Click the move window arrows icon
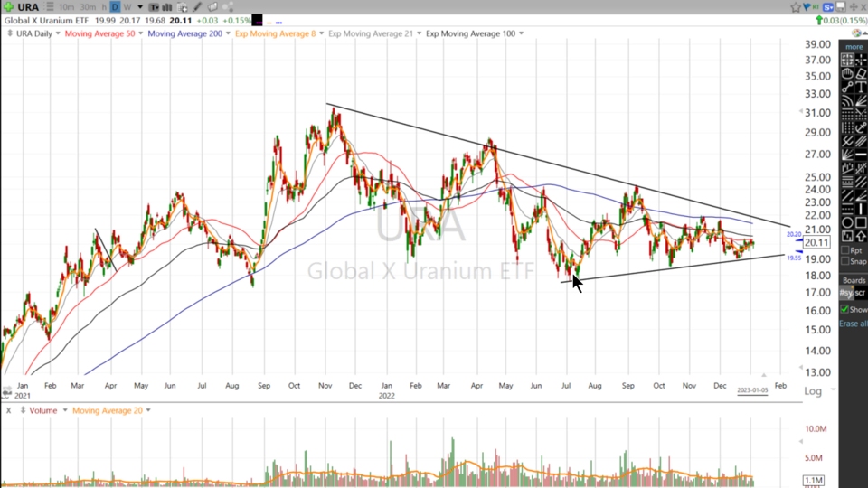This screenshot has width=868, height=488. coord(854,7)
